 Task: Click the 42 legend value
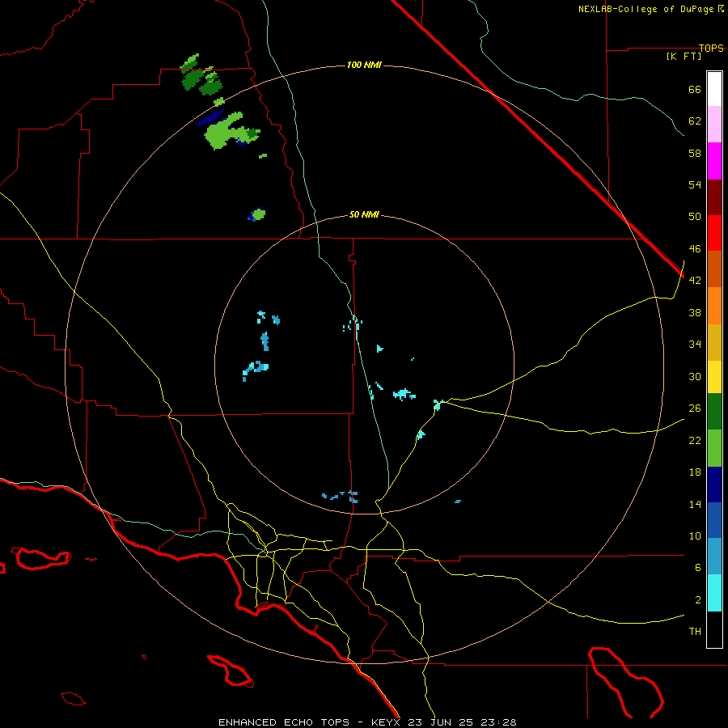pyautogui.click(x=695, y=281)
